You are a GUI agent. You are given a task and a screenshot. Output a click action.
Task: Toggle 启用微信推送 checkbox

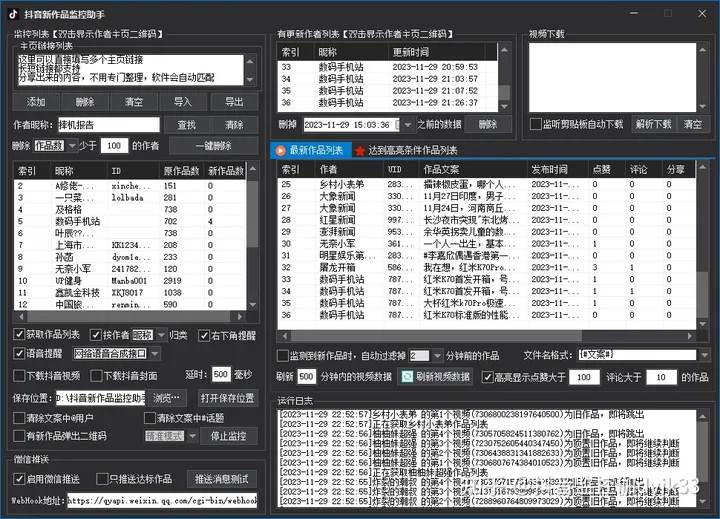(x=19, y=479)
